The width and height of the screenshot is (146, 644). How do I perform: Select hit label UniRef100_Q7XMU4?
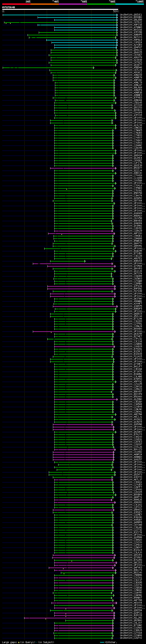click(131, 266)
